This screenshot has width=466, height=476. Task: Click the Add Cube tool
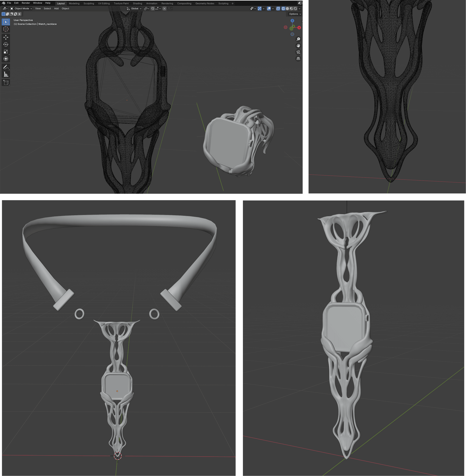pos(6,83)
